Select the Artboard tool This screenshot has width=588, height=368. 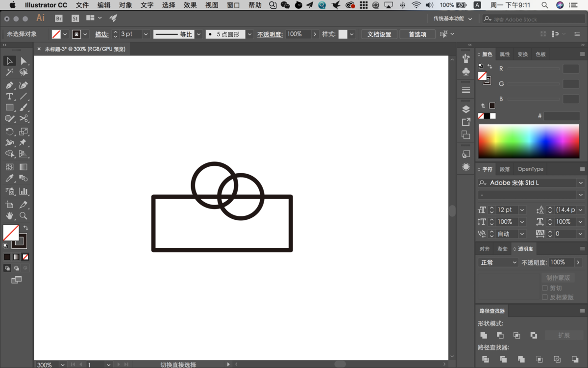click(x=9, y=205)
